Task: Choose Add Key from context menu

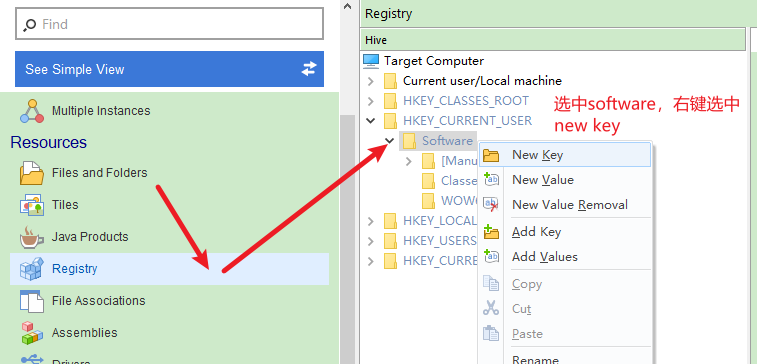Action: click(x=565, y=232)
